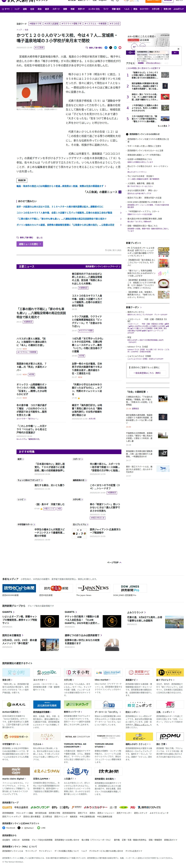Click 美術展ナビ logo tile
Screen dimensions: 186x868
[139, 672]
